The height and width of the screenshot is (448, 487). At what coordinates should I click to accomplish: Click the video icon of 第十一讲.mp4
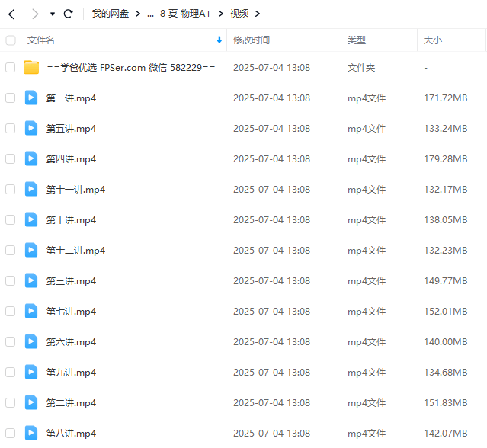[31, 189]
